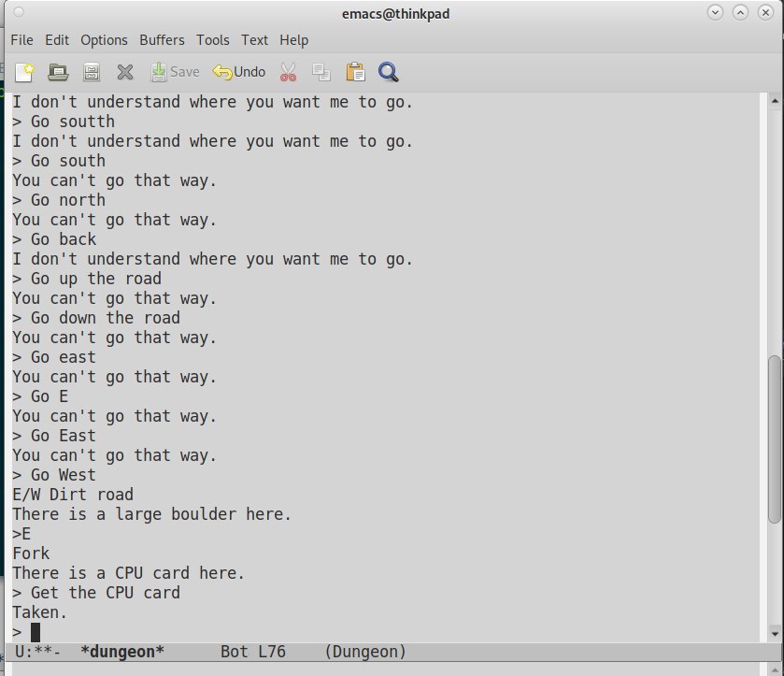Viewport: 784px width, 676px height.
Task: Click the line "> Get the CPU card"
Action: (x=96, y=593)
